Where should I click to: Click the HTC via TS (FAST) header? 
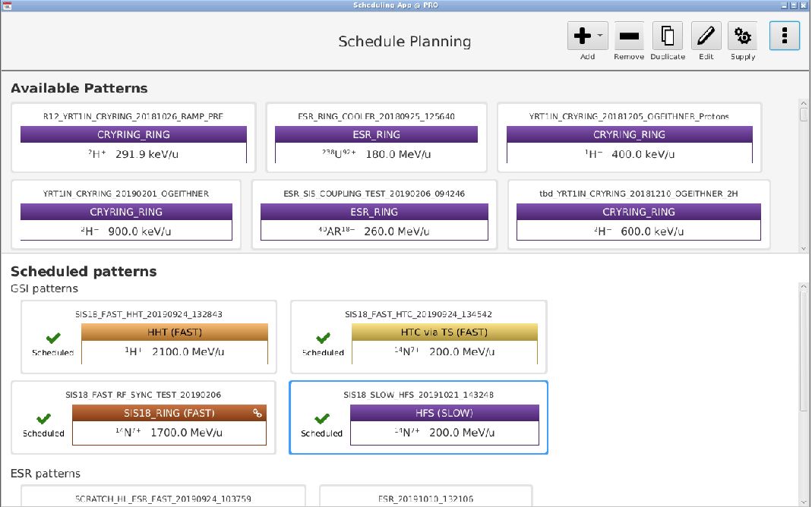(444, 332)
